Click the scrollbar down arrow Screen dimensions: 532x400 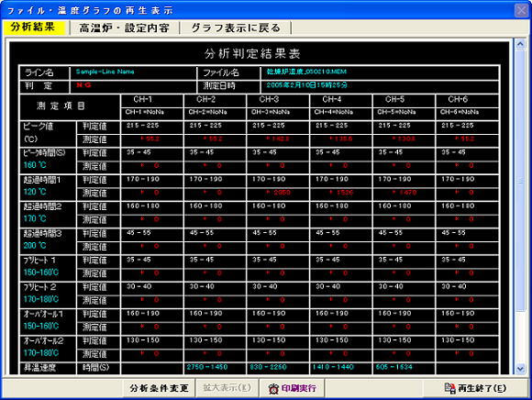pyautogui.click(x=520, y=369)
